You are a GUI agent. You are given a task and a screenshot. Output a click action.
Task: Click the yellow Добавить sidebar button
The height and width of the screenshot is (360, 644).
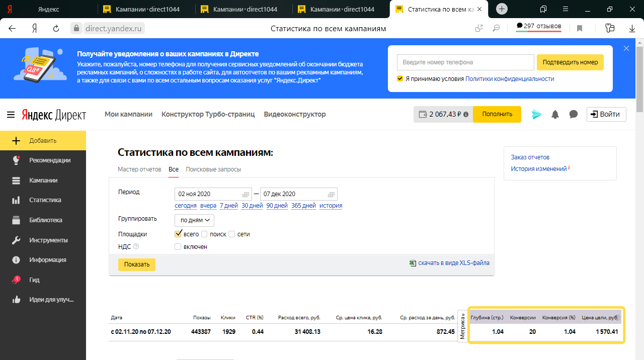tap(43, 140)
